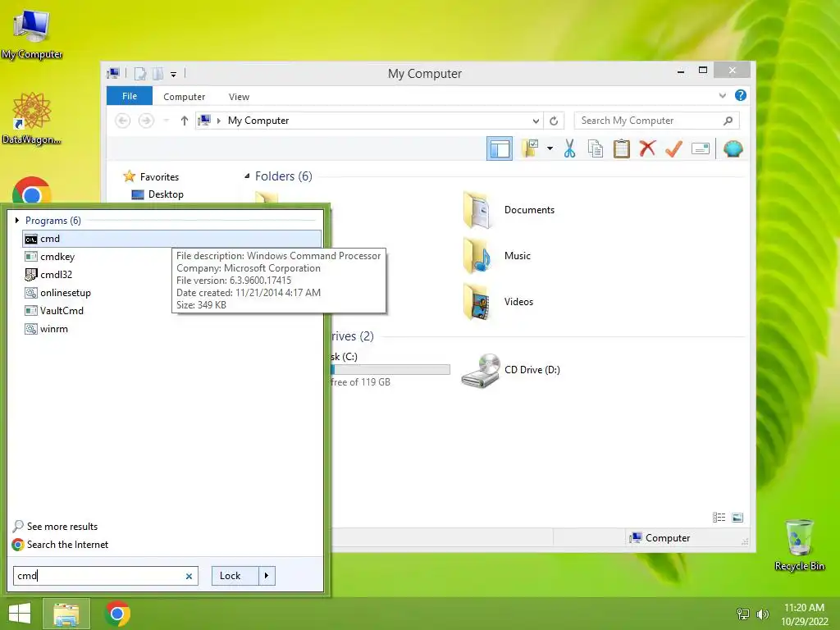The image size is (840, 630).
Task: Click File Explorer on the taskbar
Action: click(66, 614)
